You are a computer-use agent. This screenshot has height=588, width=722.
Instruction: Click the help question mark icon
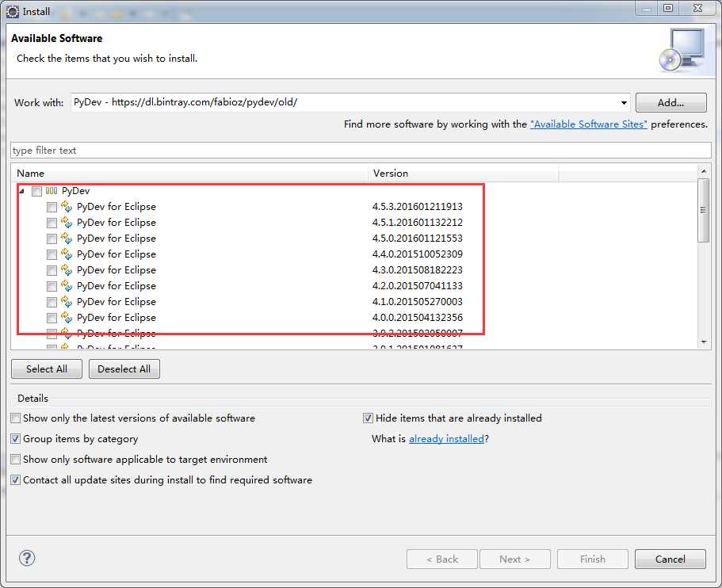[x=27, y=558]
